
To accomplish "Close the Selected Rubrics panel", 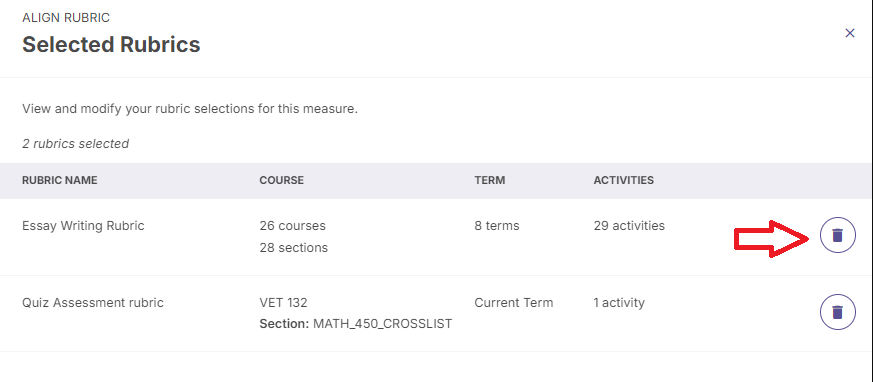I will [850, 33].
